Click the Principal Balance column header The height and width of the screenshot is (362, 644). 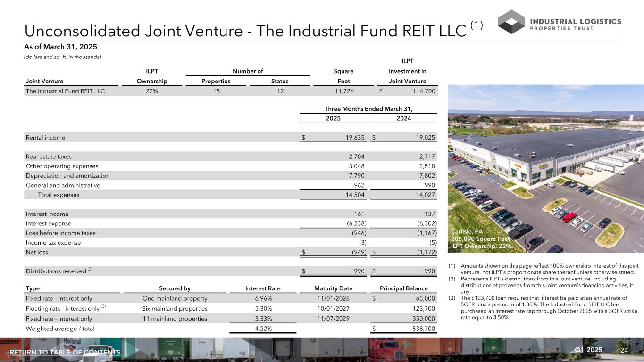(403, 288)
